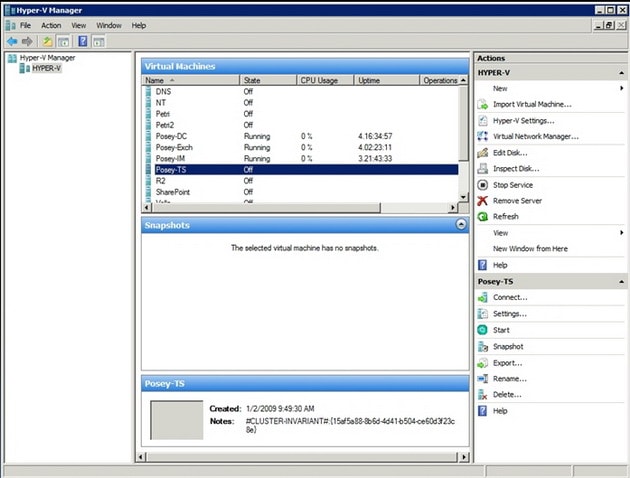Click the Up One Level folder icon
This screenshot has width=630, height=478.
(x=47, y=41)
